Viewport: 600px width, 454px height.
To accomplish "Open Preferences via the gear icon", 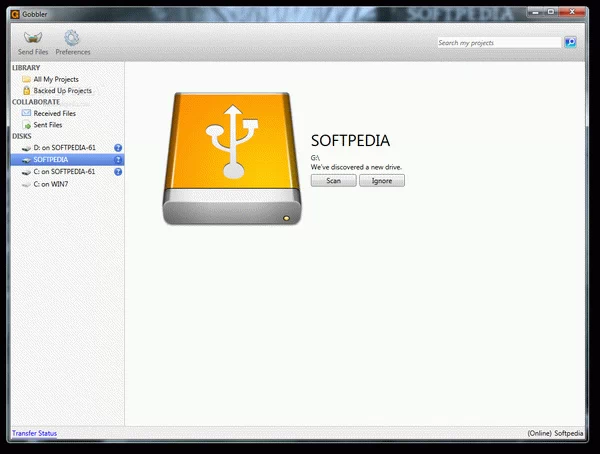I will (72, 38).
